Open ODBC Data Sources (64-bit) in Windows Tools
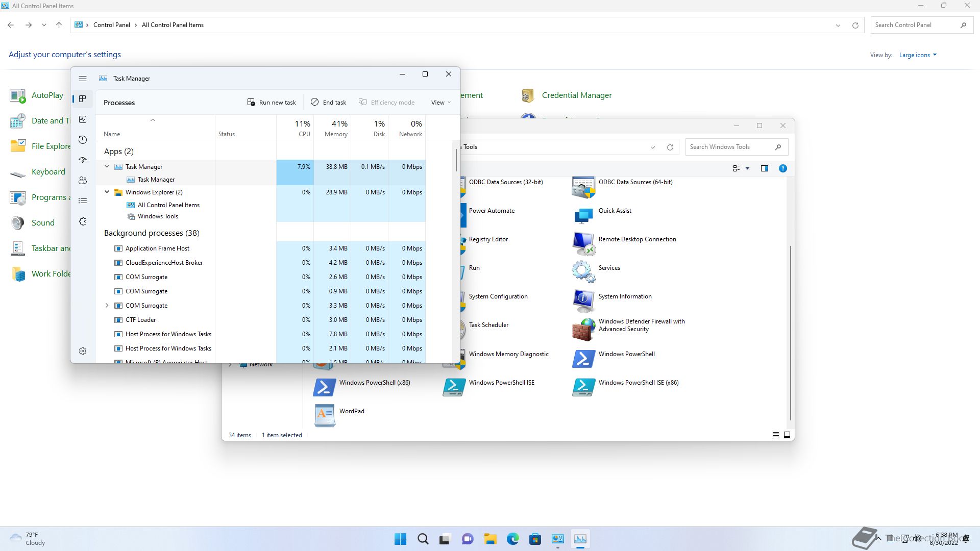Viewport: 980px width, 551px height. [622, 187]
